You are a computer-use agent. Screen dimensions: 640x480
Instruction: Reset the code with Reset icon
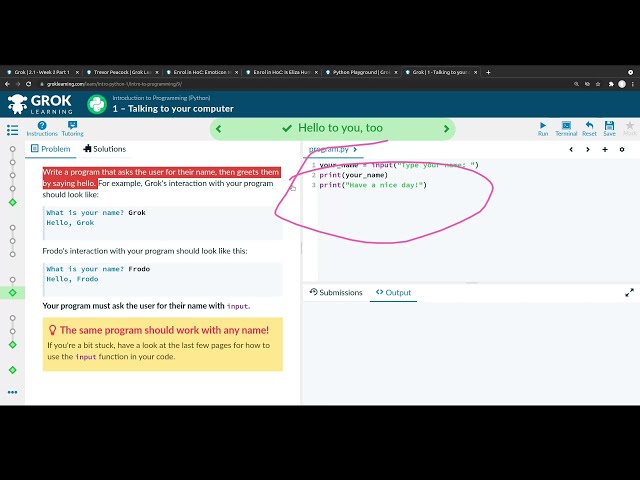coord(589,129)
